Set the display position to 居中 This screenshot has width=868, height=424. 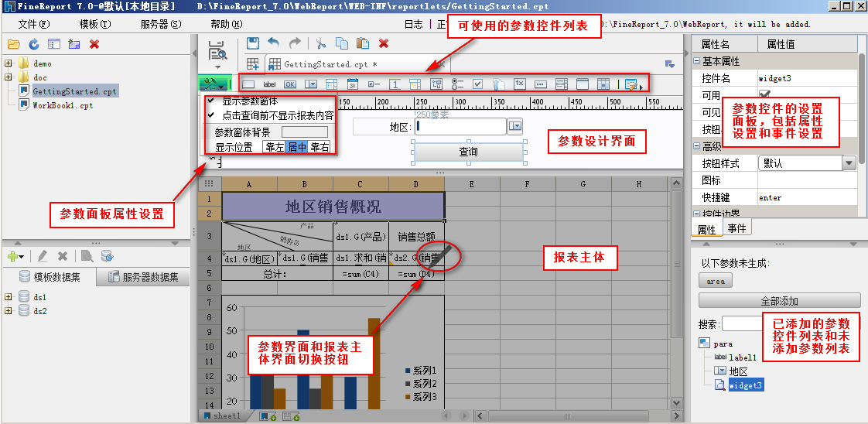[x=296, y=147]
